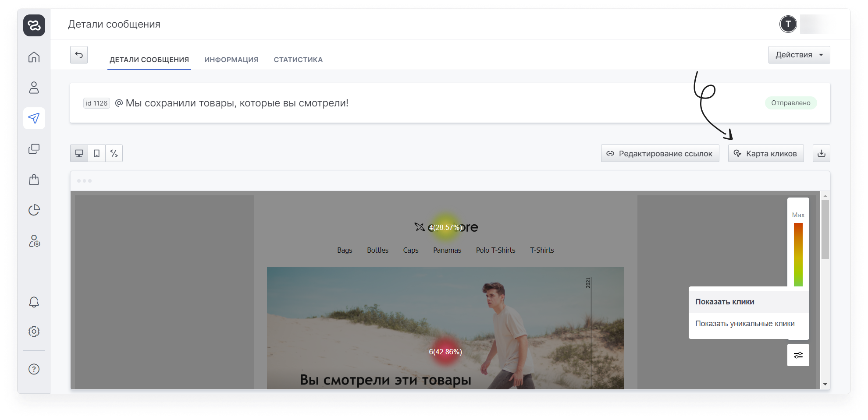Click the Polo T-Shirts link in preview
This screenshot has width=868, height=420.
(x=496, y=250)
